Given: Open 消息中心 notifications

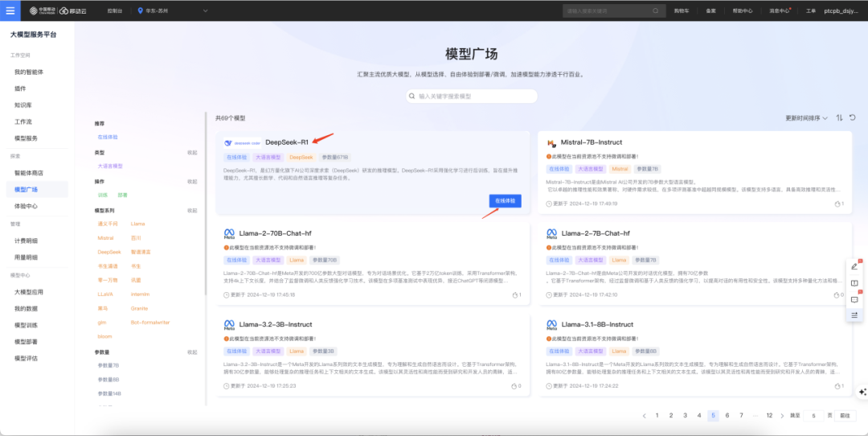Looking at the screenshot, I should pos(779,10).
